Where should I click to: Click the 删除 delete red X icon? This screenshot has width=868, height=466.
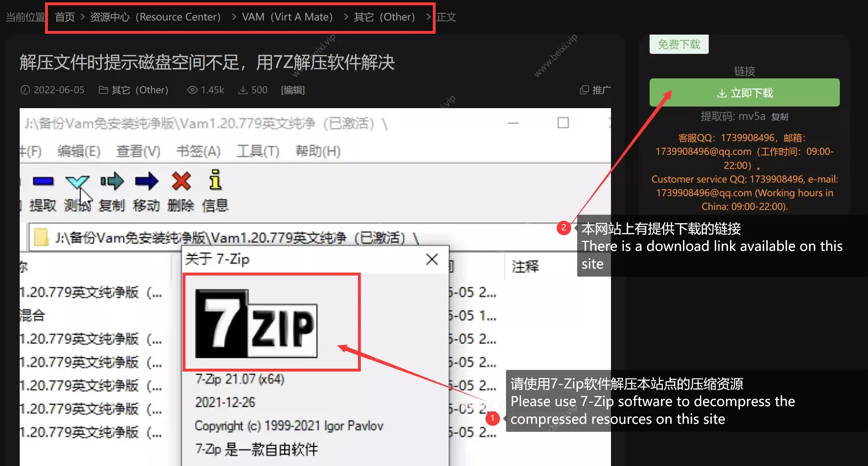click(x=181, y=181)
